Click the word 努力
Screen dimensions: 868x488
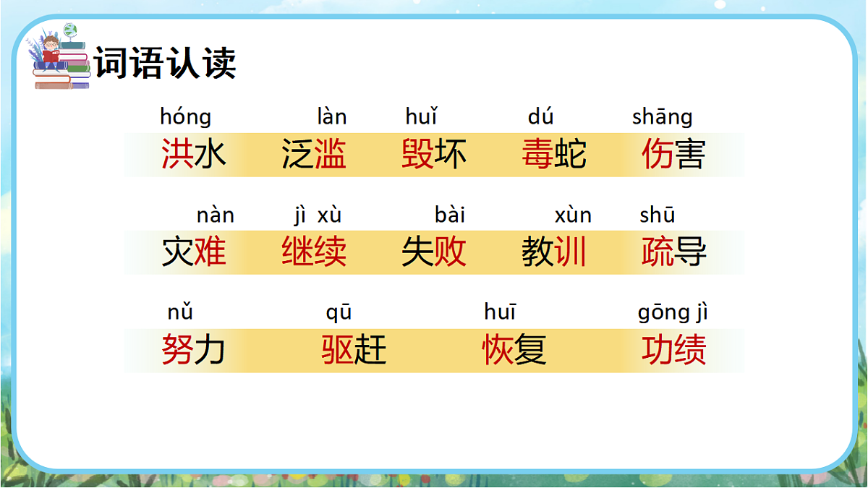tap(194, 351)
